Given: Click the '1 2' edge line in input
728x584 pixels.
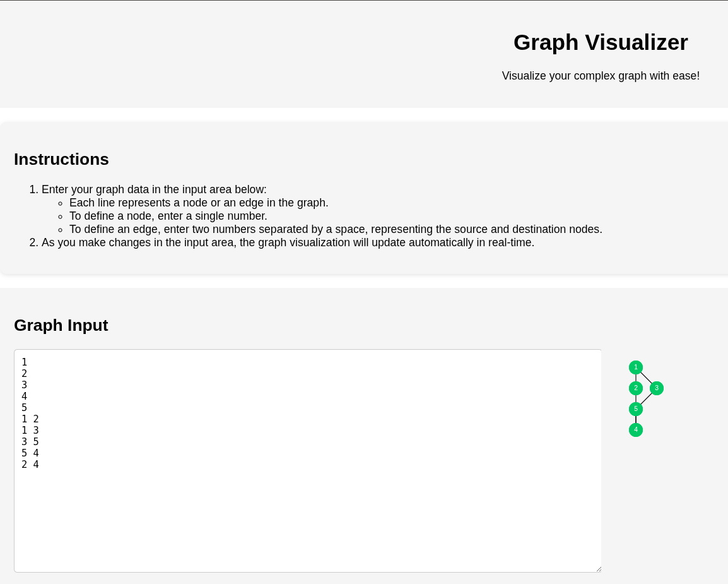Looking at the screenshot, I should (30, 419).
